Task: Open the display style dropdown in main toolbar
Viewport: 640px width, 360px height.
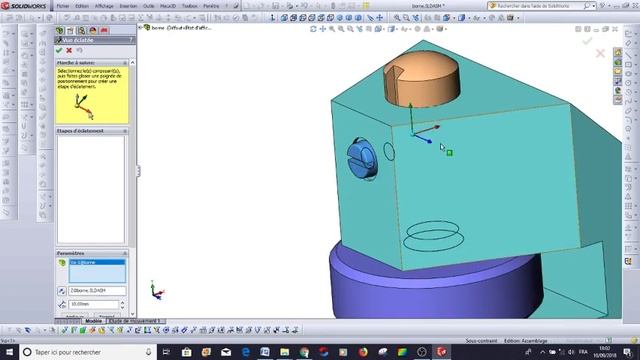Action: (469, 18)
